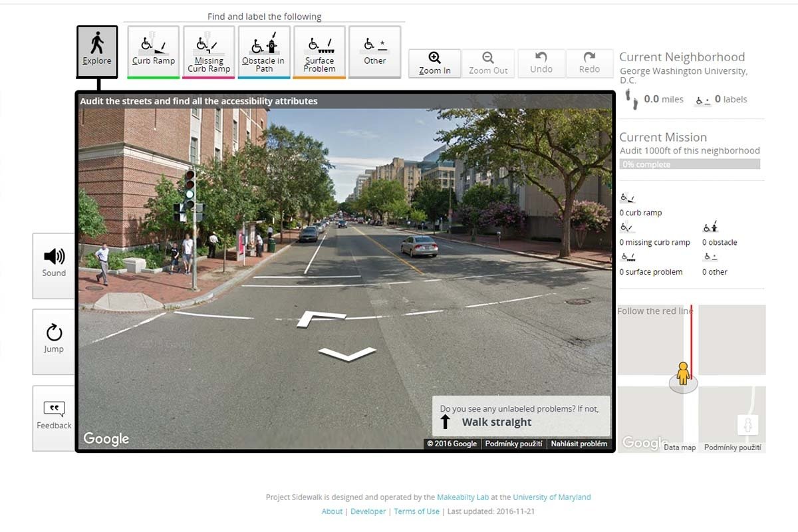Click the 0.0 miles distance text
798x532 pixels.
(664, 99)
